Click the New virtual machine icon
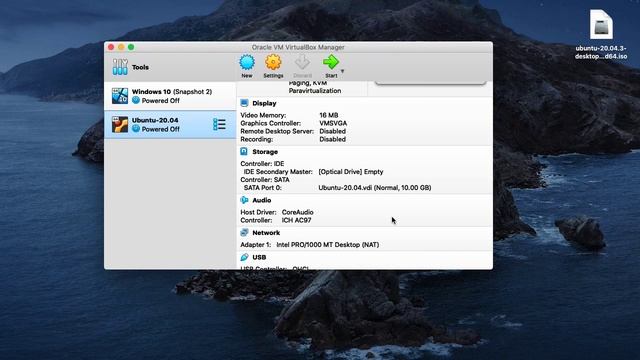640x360 pixels. 247,63
